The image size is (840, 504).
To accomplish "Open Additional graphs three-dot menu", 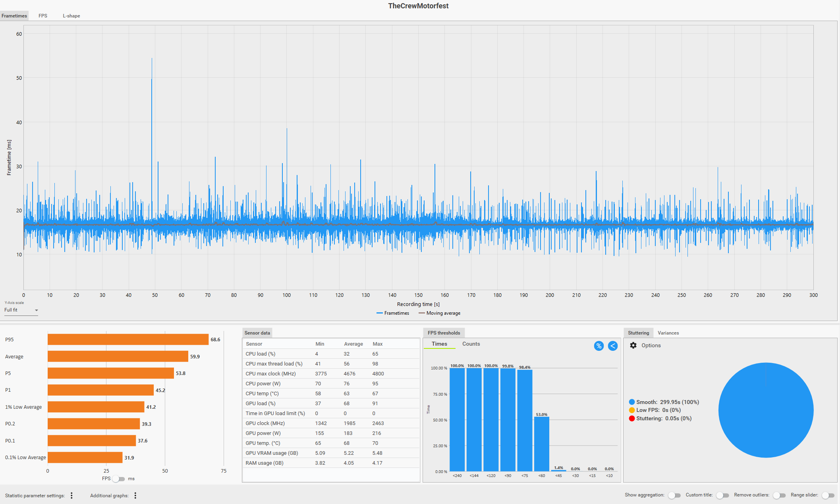I will [135, 495].
